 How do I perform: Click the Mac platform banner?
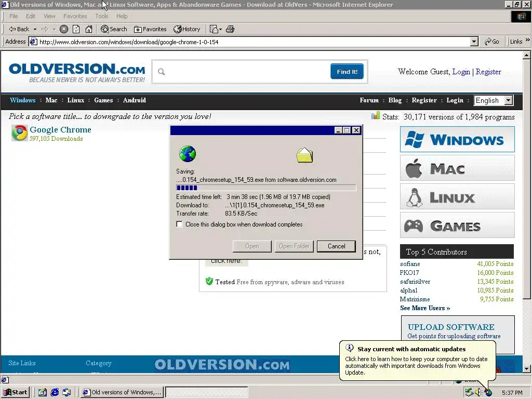coord(457,168)
